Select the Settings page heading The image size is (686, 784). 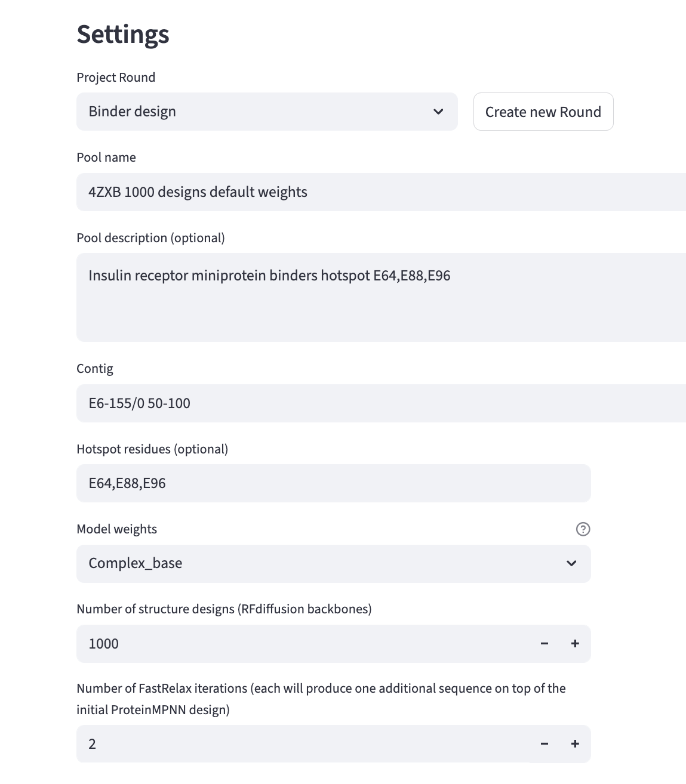122,35
